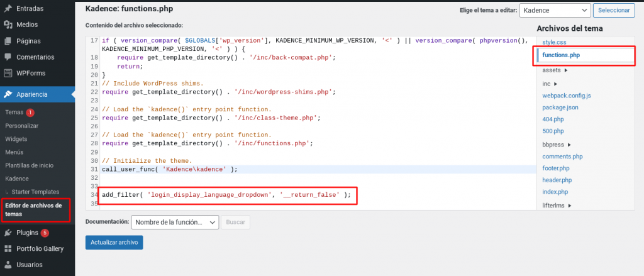This screenshot has width=644, height=276.
Task: Click the WPForms icon in sidebar
Action: click(x=8, y=73)
